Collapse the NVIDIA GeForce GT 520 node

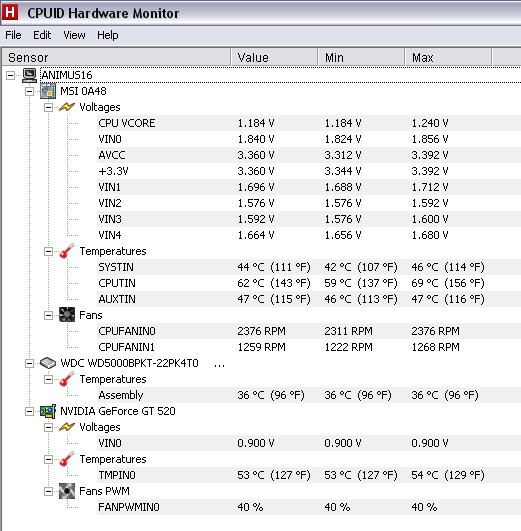point(29,411)
